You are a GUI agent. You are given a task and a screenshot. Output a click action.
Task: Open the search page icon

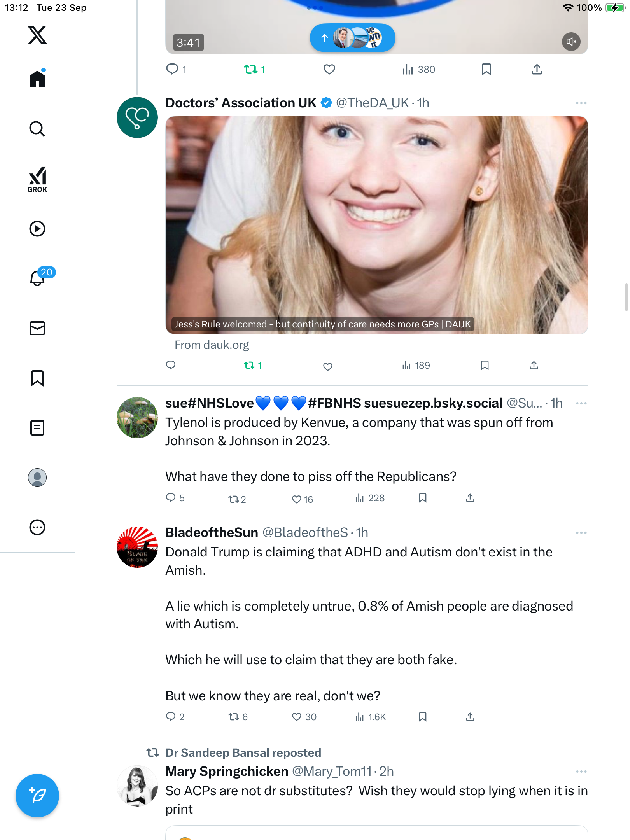[37, 129]
